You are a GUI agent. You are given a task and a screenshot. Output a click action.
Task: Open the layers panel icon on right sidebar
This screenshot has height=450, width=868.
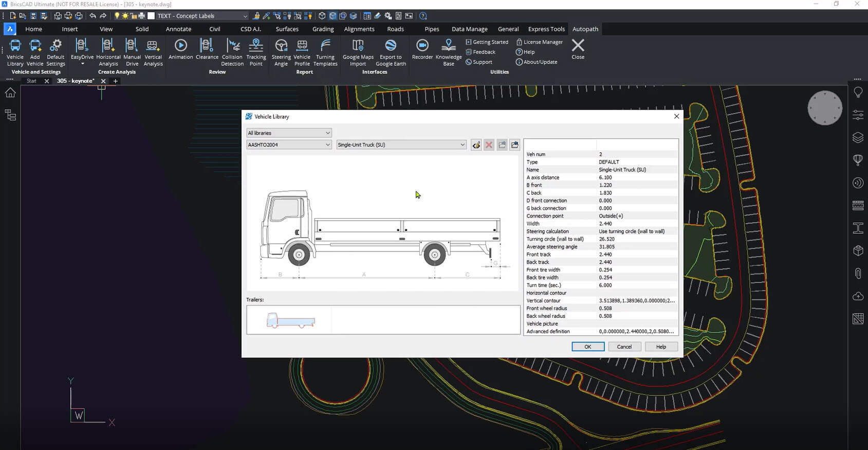point(858,138)
